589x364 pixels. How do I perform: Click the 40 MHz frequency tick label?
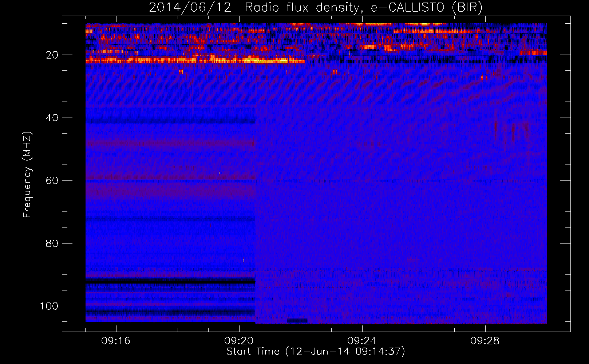52,118
